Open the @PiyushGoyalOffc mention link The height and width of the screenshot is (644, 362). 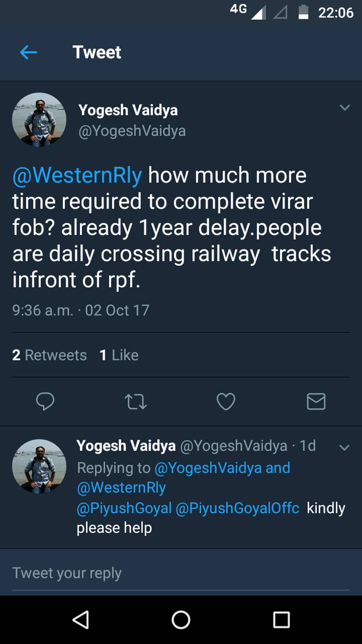(x=238, y=508)
